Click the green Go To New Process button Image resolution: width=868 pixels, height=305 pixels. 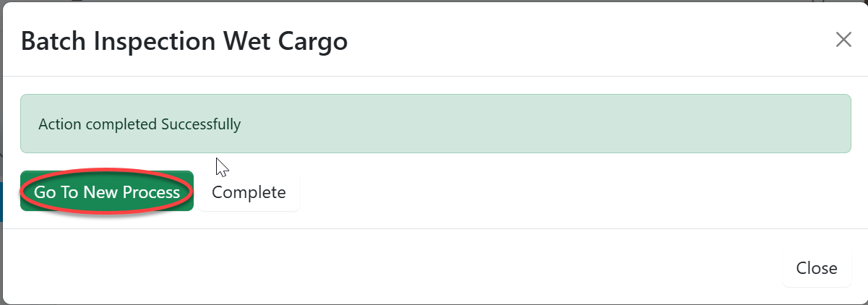click(x=107, y=192)
